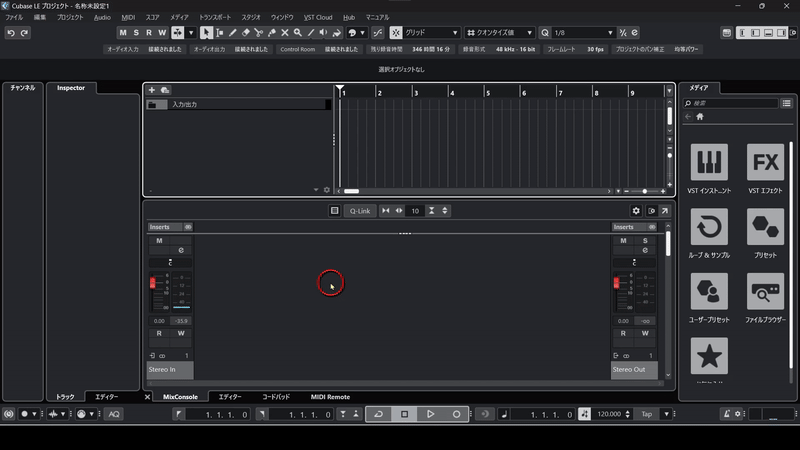Open ruler display format dropdown

(x=669, y=91)
